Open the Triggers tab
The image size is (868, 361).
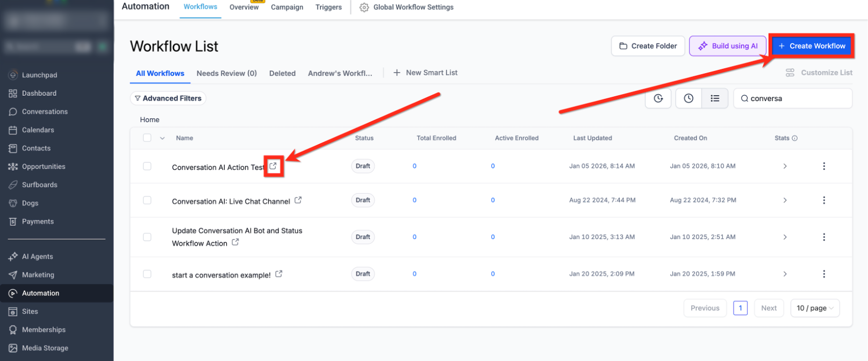(x=328, y=7)
